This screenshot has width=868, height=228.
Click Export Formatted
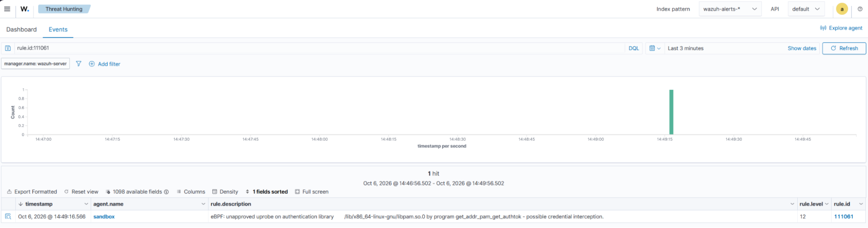(x=32, y=192)
